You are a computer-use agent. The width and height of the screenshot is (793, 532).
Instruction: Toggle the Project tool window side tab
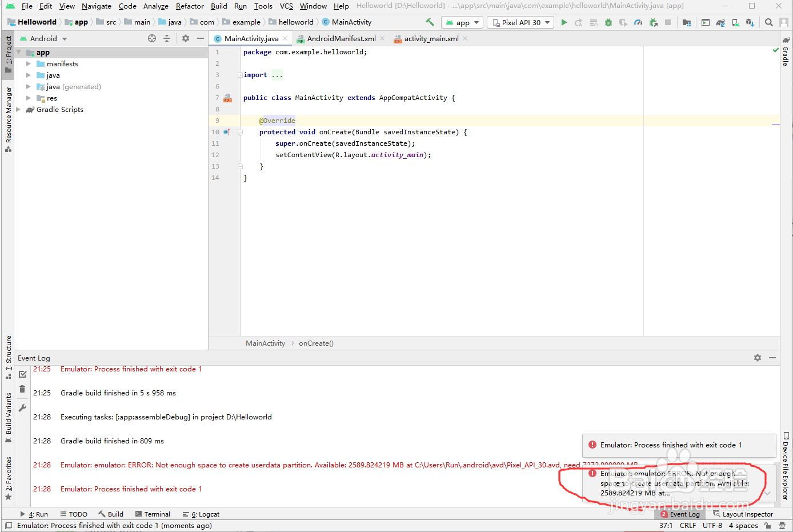pyautogui.click(x=8, y=55)
